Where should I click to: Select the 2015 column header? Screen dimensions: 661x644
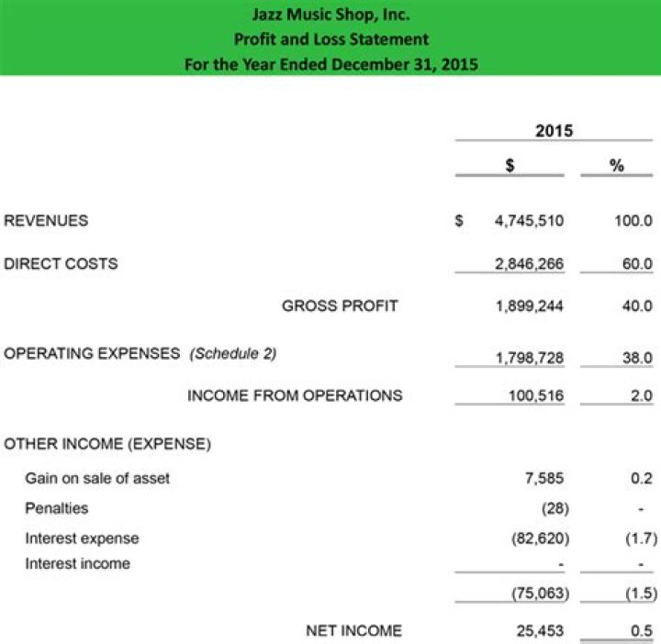pos(554,130)
